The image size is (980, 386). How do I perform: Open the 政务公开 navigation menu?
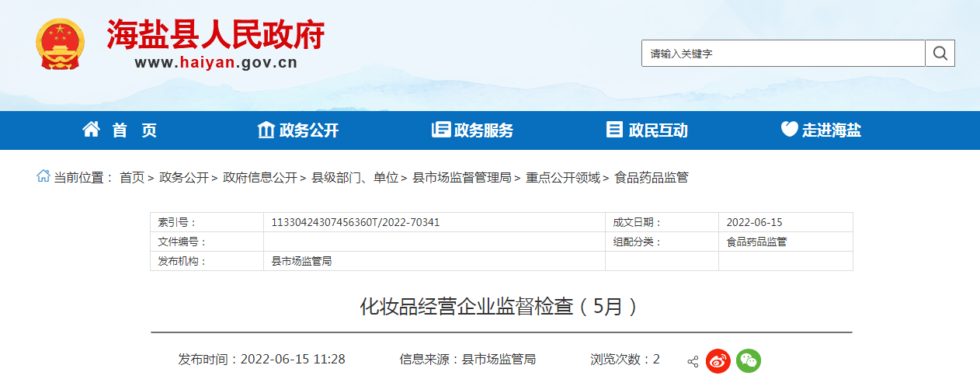(309, 130)
